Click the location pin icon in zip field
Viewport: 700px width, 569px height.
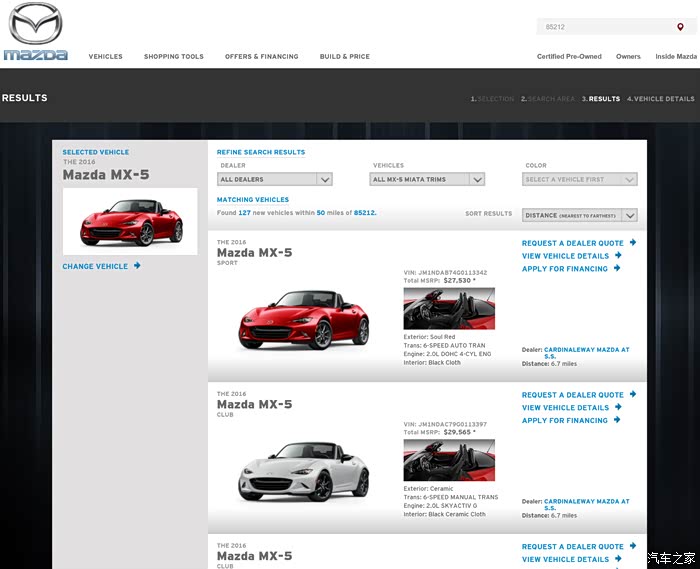680,27
